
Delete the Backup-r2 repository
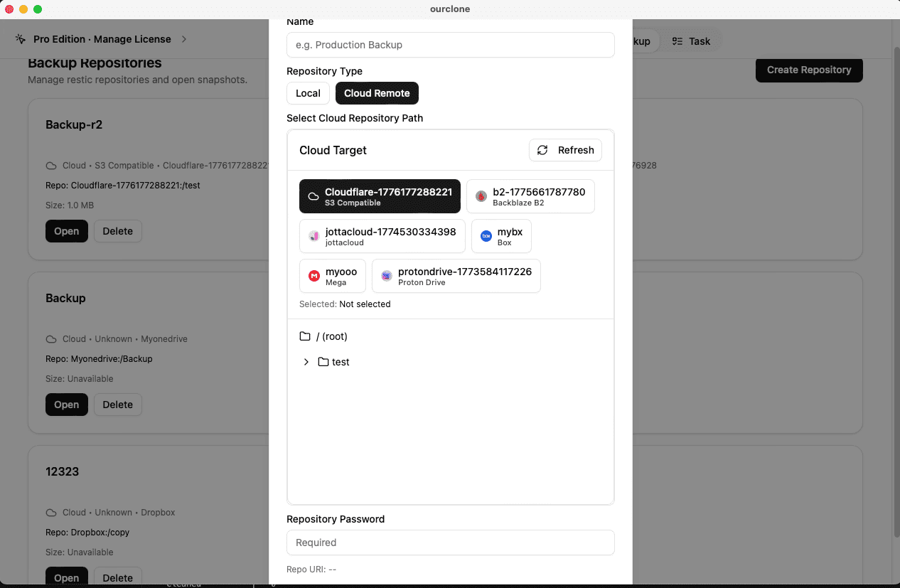pyautogui.click(x=117, y=230)
